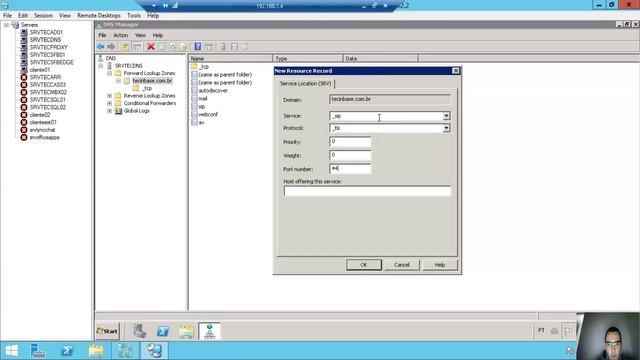This screenshot has width=640, height=360.
Task: Click the Weight input field
Action: (x=350, y=156)
